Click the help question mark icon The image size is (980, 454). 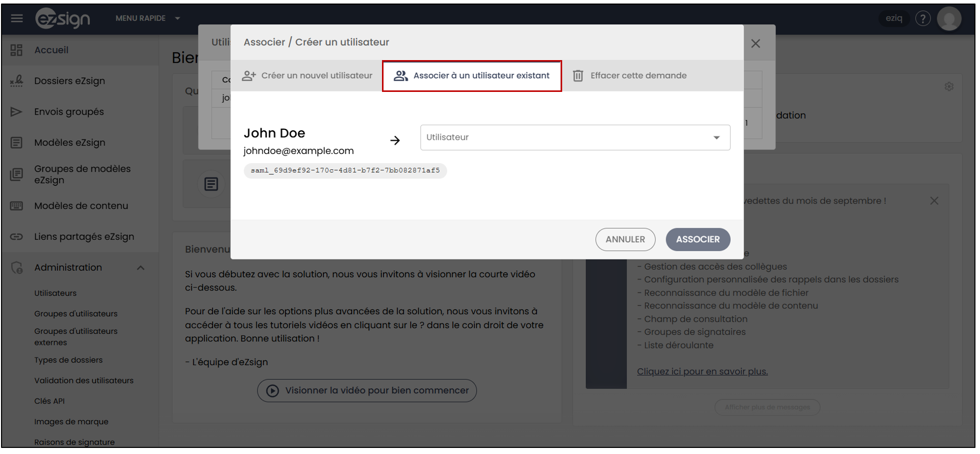coord(923,18)
